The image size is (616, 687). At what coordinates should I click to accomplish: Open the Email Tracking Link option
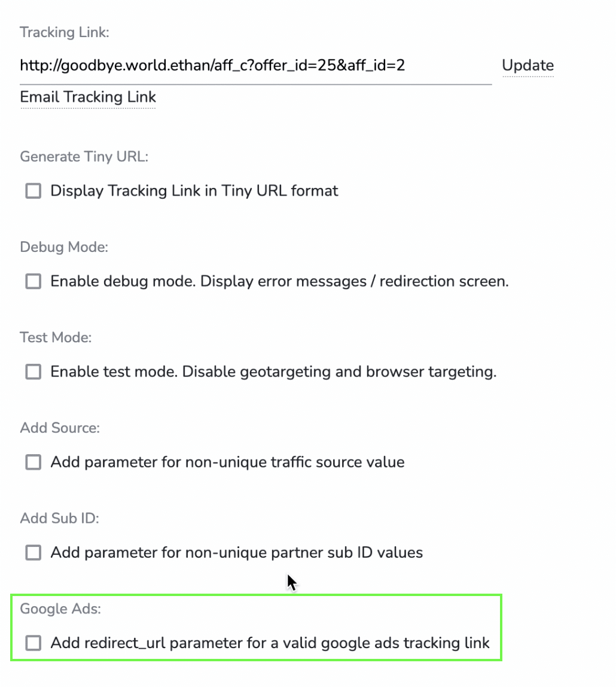(x=88, y=97)
